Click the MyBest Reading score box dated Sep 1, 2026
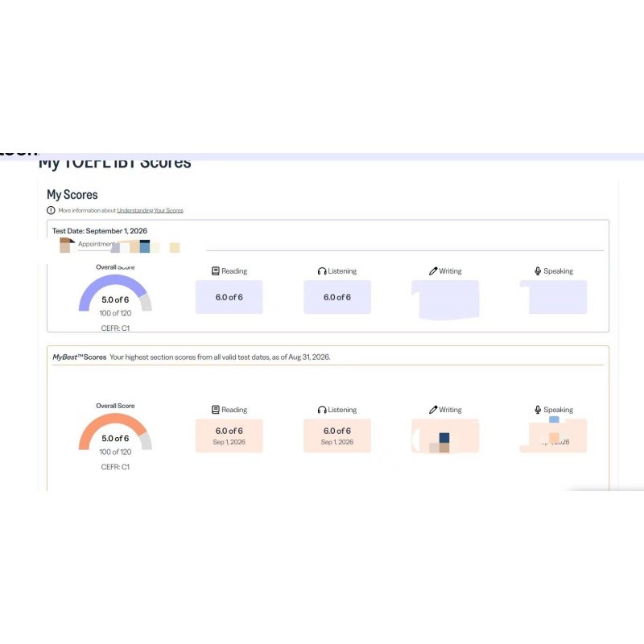The height and width of the screenshot is (644, 644). pyautogui.click(x=229, y=436)
